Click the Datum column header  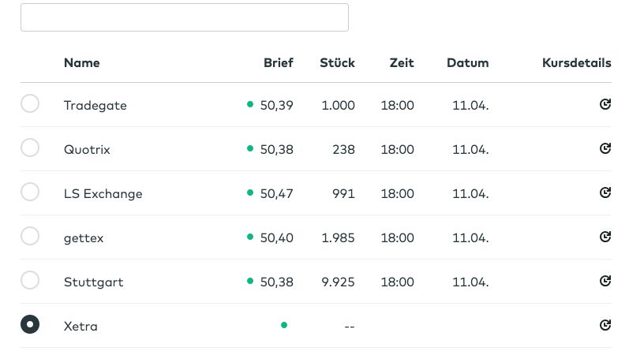tap(467, 63)
